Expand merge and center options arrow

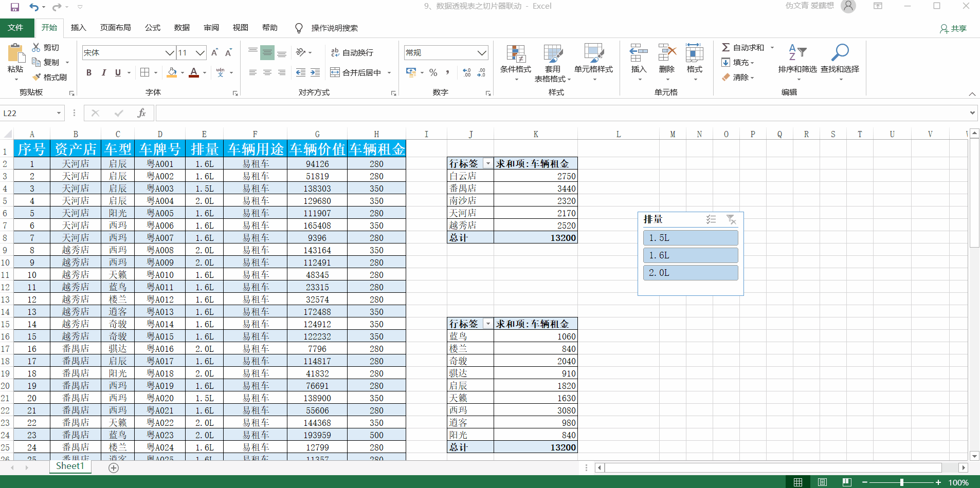[x=389, y=72]
